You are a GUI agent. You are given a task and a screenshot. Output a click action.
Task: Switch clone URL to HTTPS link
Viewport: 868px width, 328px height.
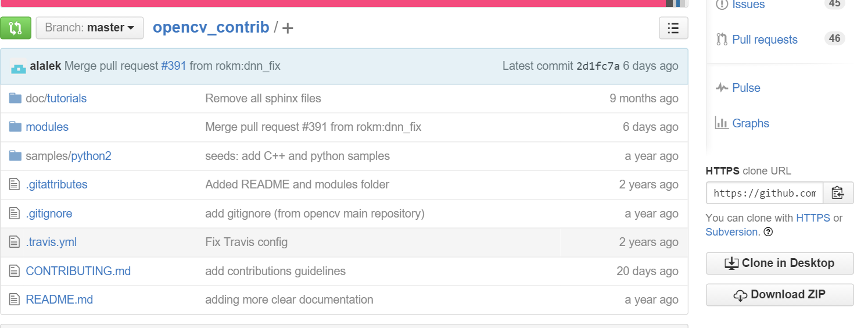813,218
